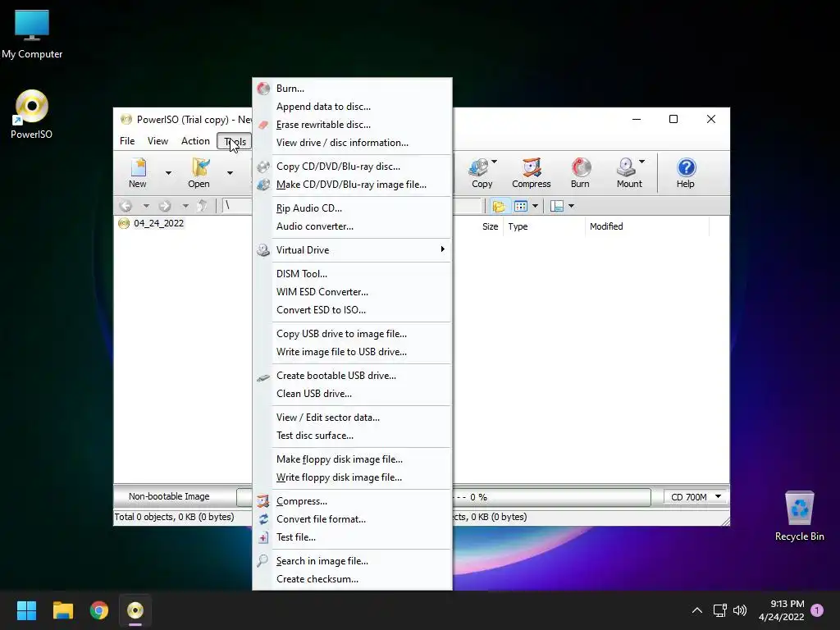Open the PowerISO desktop shortcut

pyautogui.click(x=32, y=114)
